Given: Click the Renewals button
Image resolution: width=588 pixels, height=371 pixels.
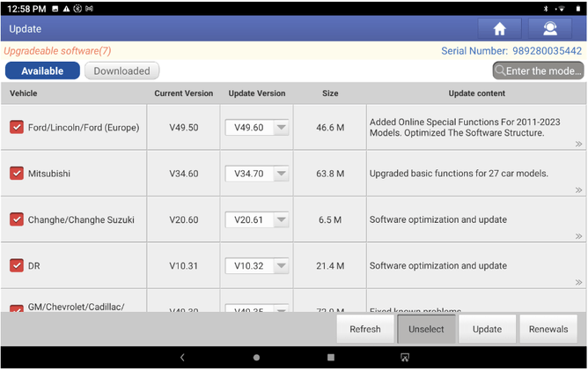Looking at the screenshot, I should point(548,329).
